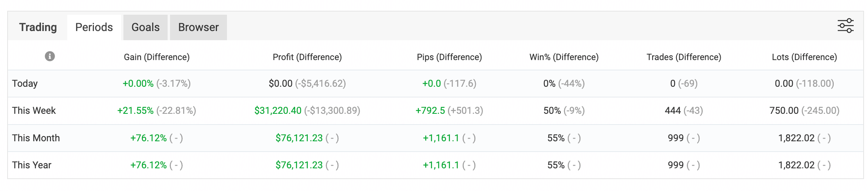Select the This Week row label
This screenshot has height=191, width=868.
click(x=34, y=111)
